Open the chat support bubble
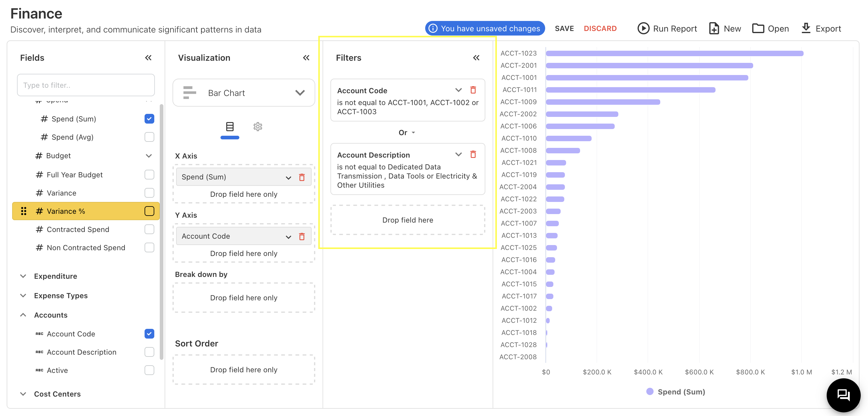 click(x=843, y=395)
